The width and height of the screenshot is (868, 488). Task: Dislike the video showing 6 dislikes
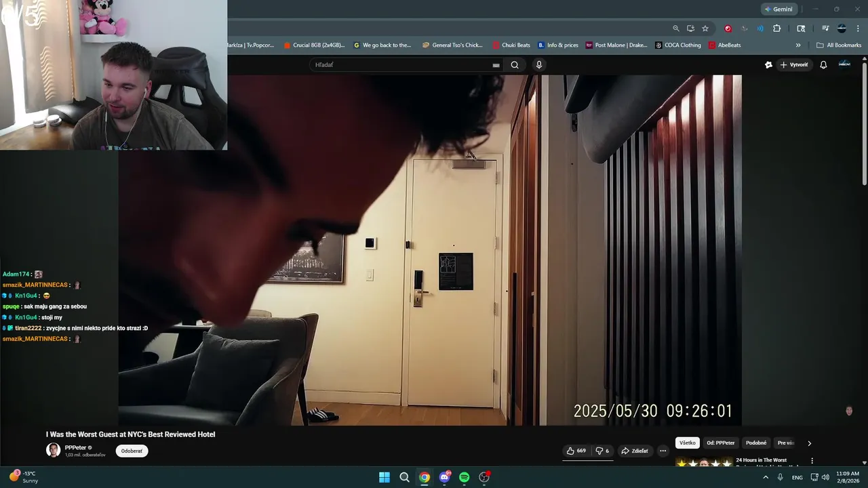pyautogui.click(x=602, y=451)
